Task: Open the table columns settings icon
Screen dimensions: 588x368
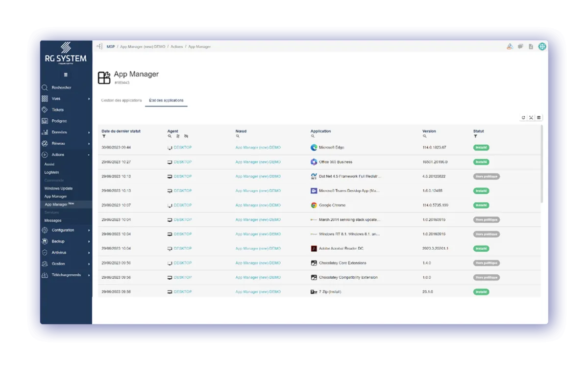Action: click(x=539, y=118)
